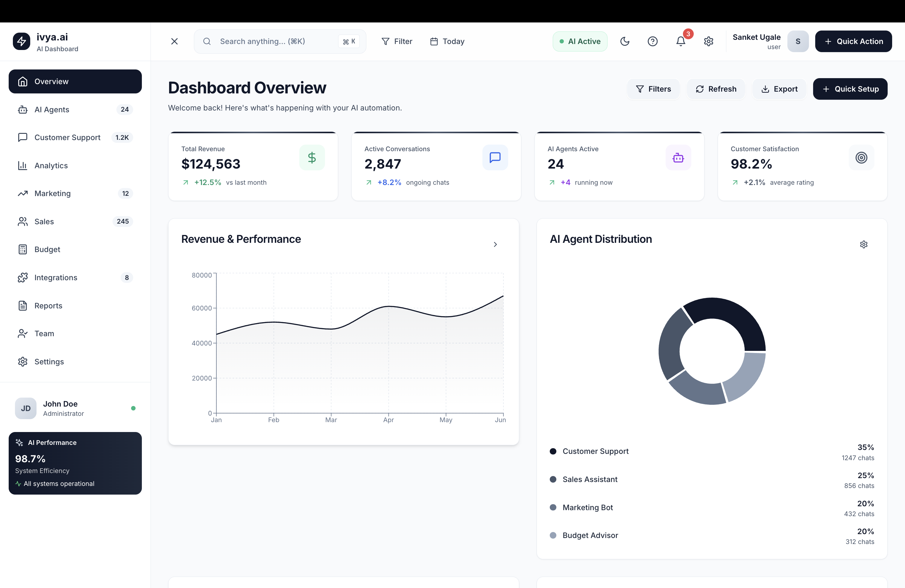The height and width of the screenshot is (588, 905).
Task: Click the Active Conversations chat icon
Action: point(495,157)
